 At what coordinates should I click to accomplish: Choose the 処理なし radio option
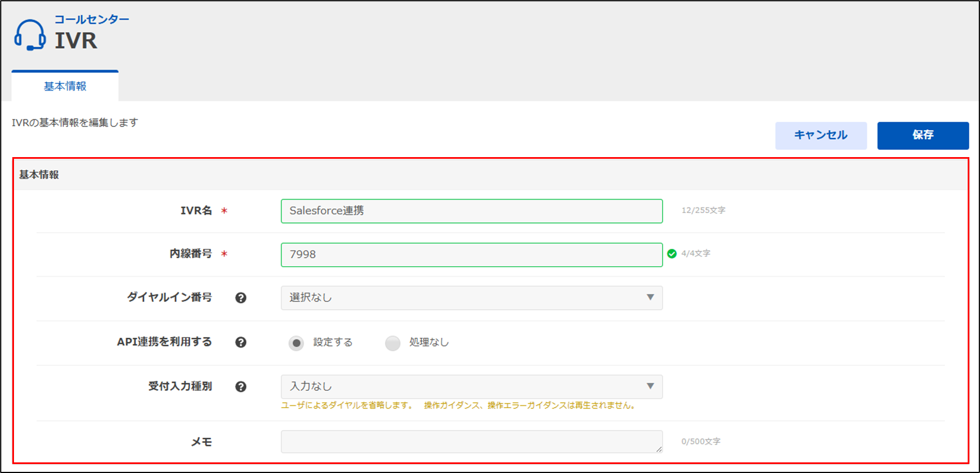tap(393, 343)
